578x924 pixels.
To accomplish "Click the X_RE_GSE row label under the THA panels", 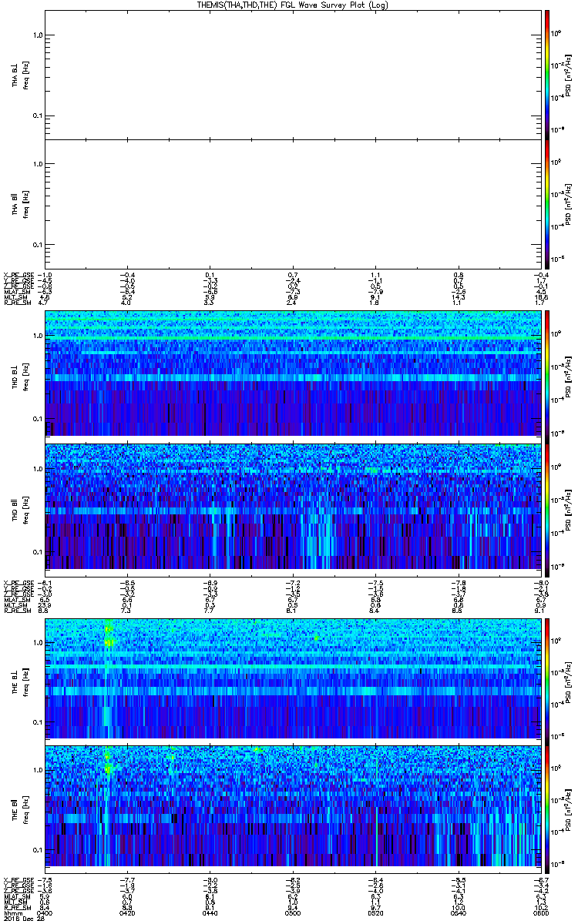I will [x=18, y=276].
